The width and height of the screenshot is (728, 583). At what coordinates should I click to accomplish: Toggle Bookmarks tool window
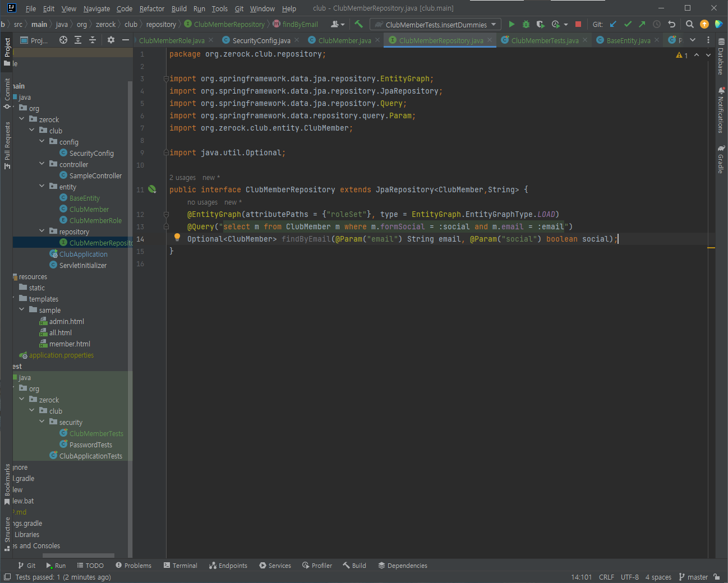(7, 484)
